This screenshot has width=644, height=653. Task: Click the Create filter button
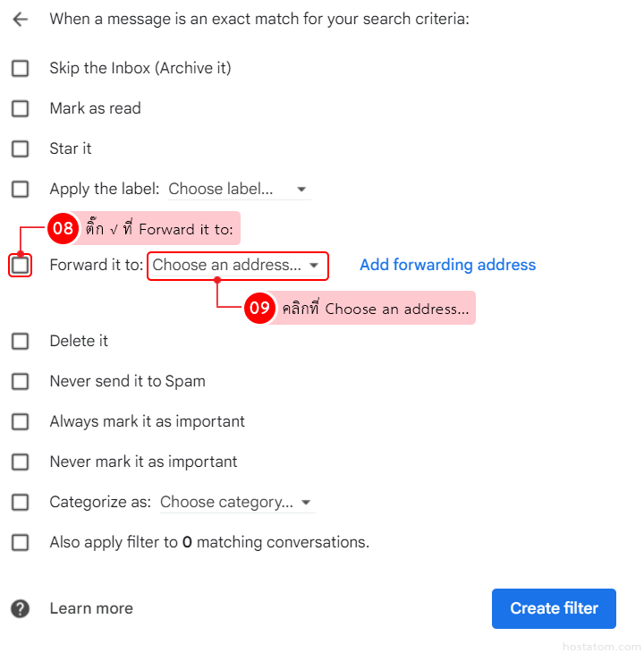pos(554,608)
